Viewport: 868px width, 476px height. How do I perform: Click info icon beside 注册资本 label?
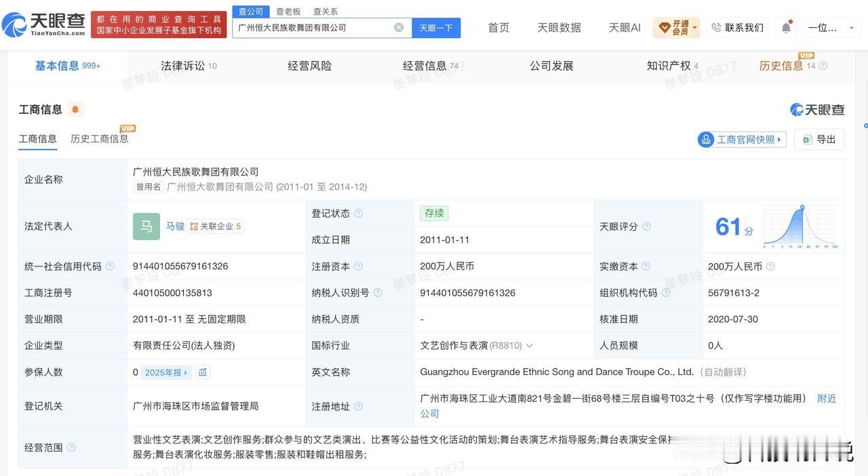click(358, 266)
